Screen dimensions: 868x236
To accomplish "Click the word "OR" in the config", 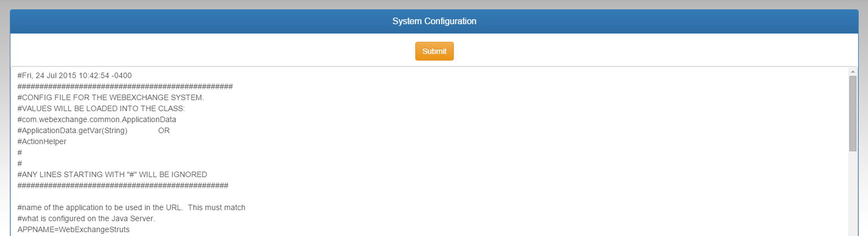I will click(x=164, y=130).
